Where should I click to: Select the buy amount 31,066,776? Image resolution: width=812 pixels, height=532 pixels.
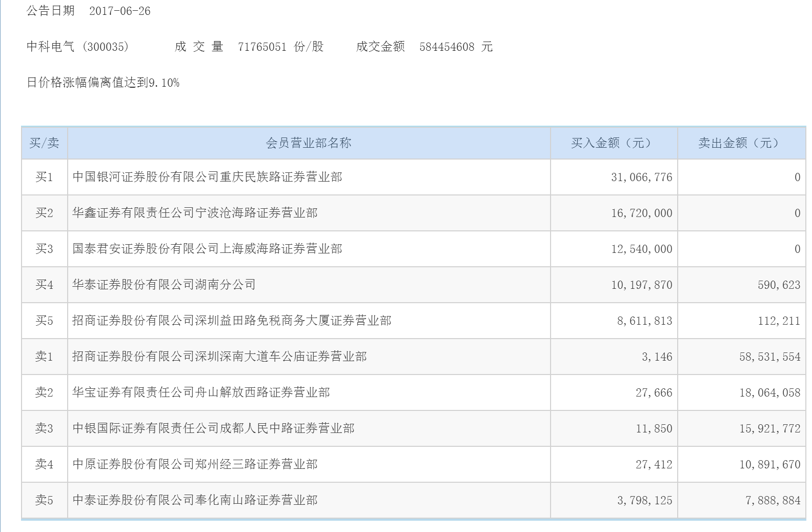(x=642, y=177)
